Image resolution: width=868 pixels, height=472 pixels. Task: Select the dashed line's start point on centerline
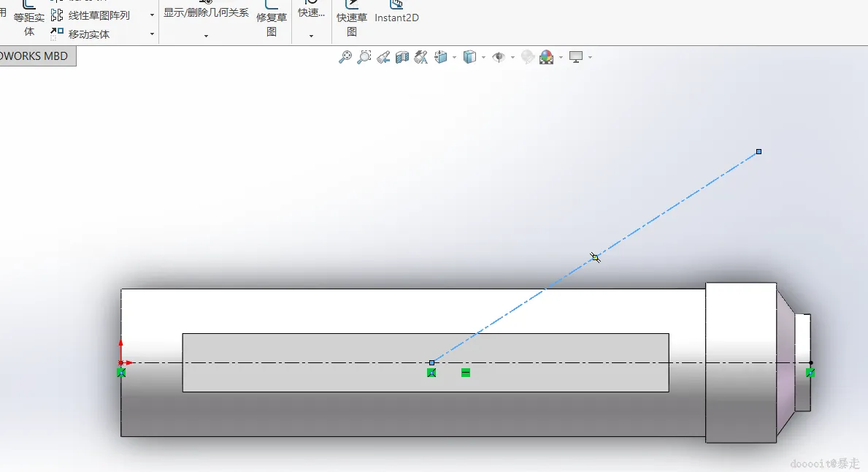[431, 363]
